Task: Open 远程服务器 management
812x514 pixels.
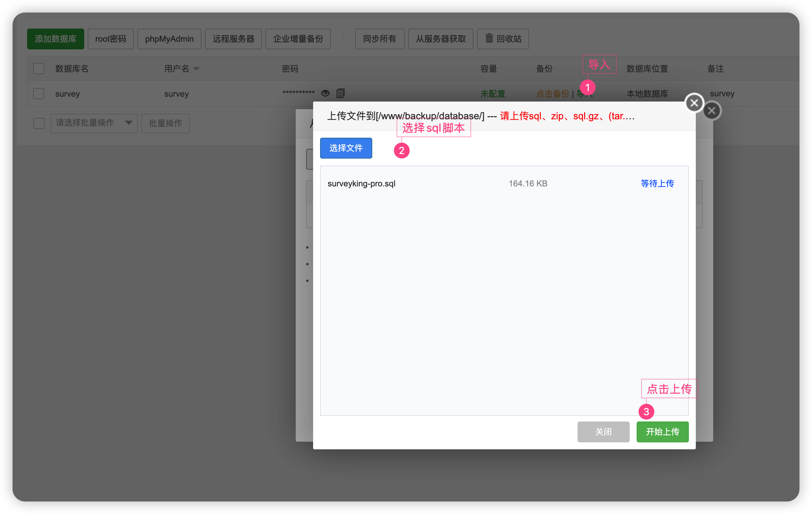Action: (233, 39)
